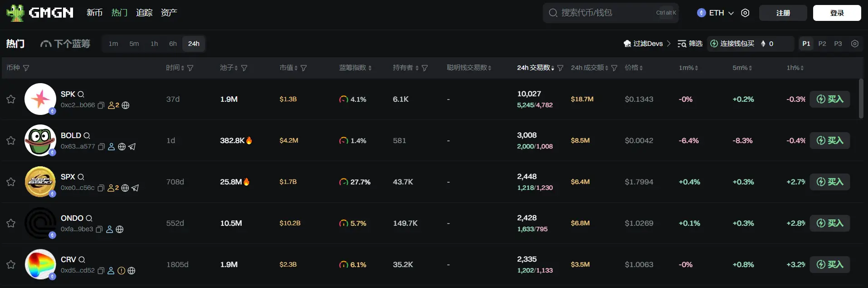Go to the 新币 navigation tab
Image resolution: width=868 pixels, height=288 pixels.
[x=94, y=13]
